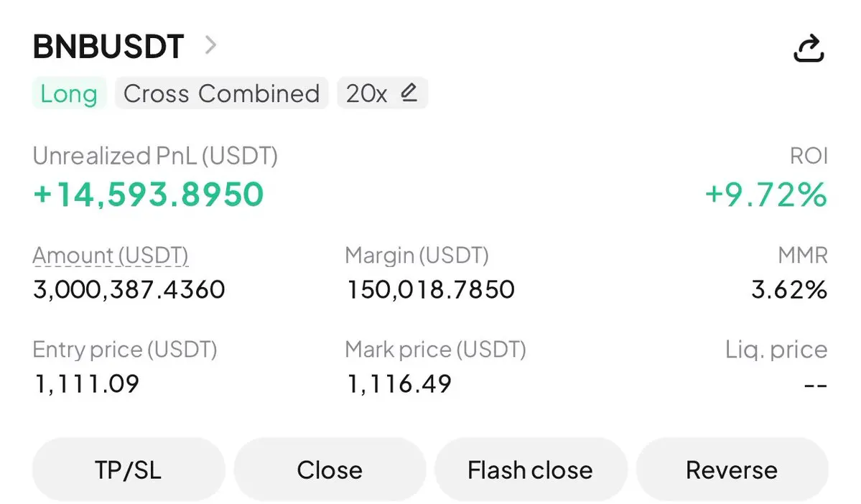Tap the 3.62% MMR value

click(x=789, y=290)
